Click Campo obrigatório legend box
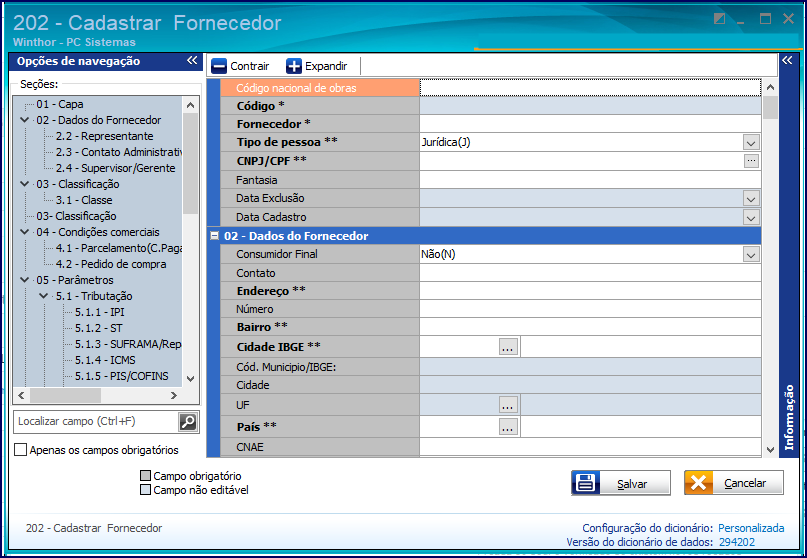The image size is (807, 558). pos(146,476)
